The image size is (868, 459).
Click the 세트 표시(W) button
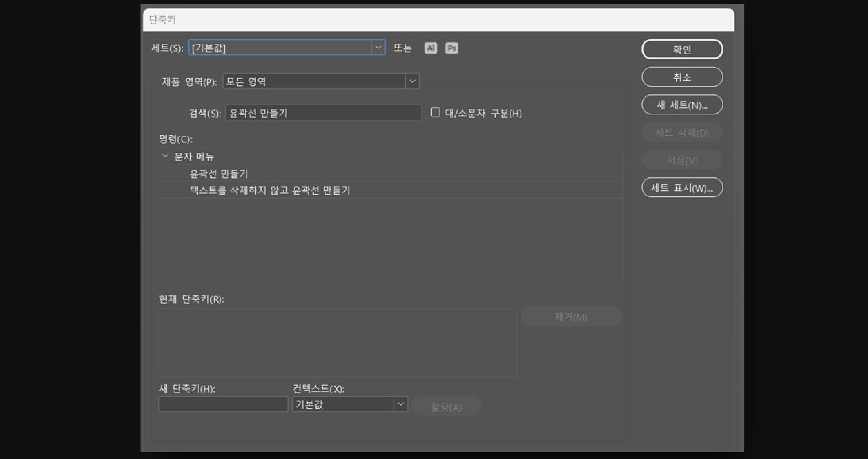[682, 188]
